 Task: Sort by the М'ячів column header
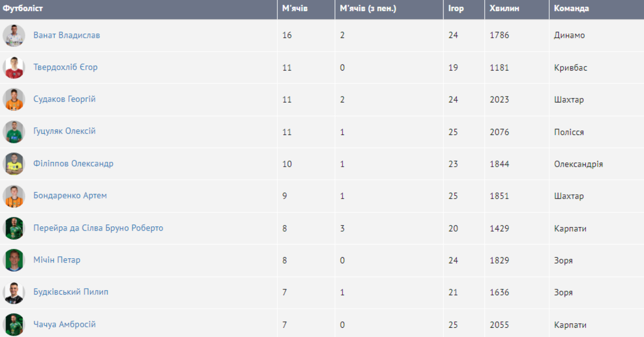[x=295, y=8]
